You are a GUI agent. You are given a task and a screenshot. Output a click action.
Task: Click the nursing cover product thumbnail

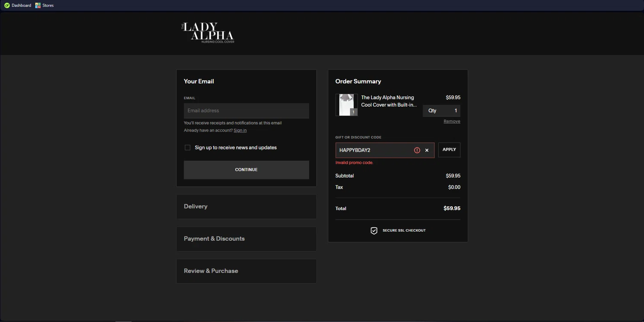tap(346, 105)
